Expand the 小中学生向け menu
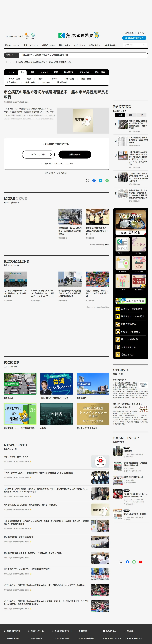The width and height of the screenshot is (152, 644). [110, 45]
